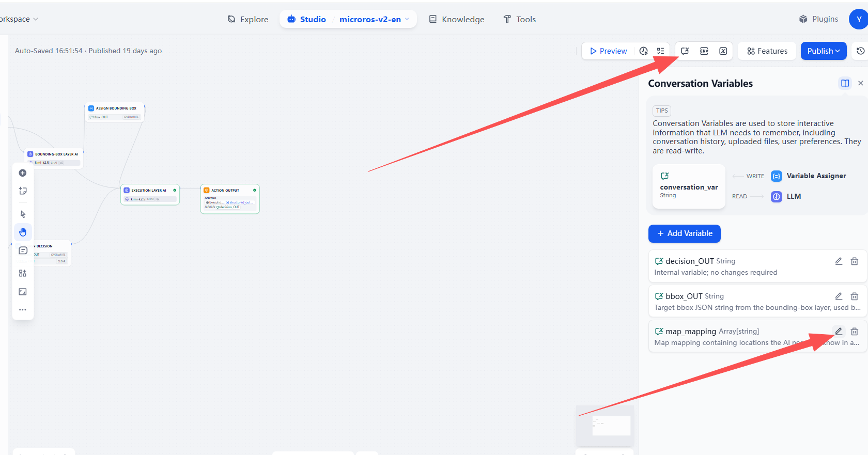The width and height of the screenshot is (868, 455).
Task: Click the conversation_var example card
Action: click(x=689, y=186)
